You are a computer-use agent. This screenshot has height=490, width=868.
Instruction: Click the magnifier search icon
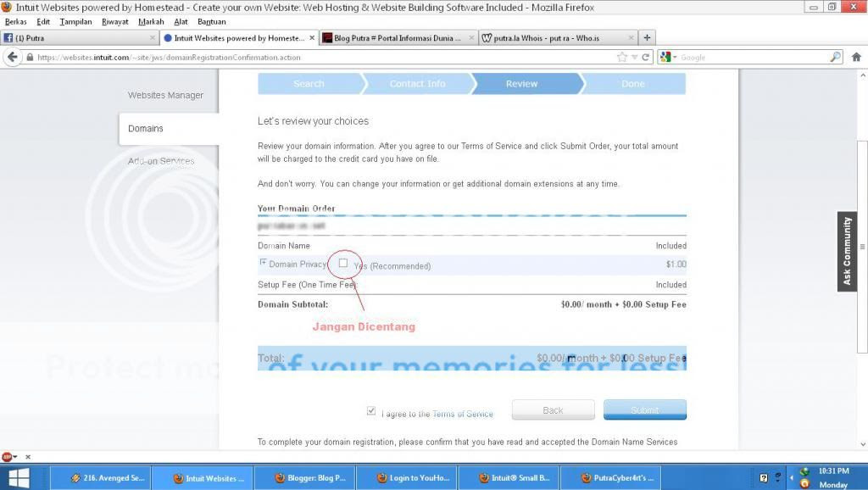835,57
